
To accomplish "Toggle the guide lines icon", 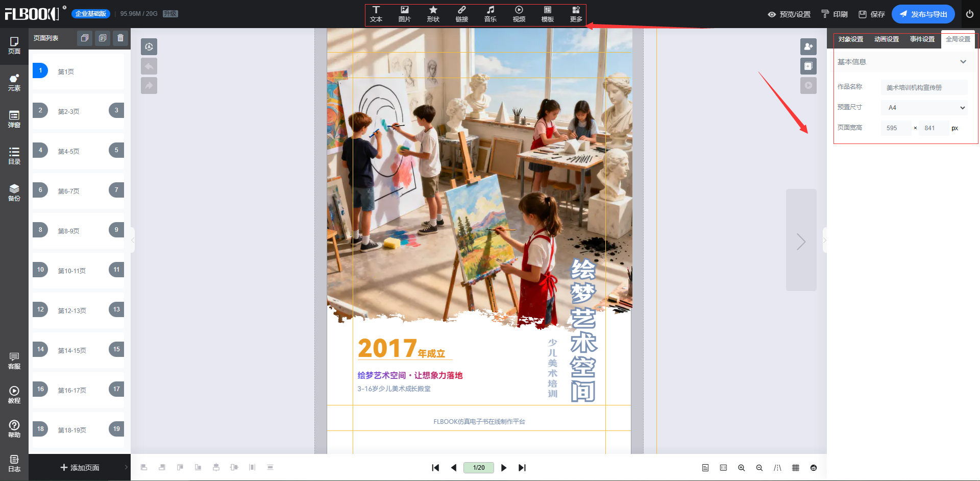I will [x=777, y=468].
